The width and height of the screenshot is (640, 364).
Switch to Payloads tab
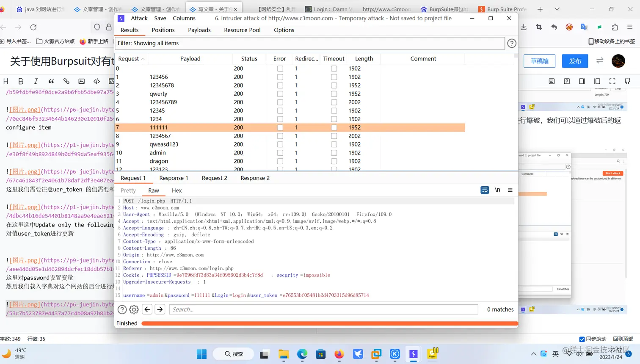click(x=199, y=30)
